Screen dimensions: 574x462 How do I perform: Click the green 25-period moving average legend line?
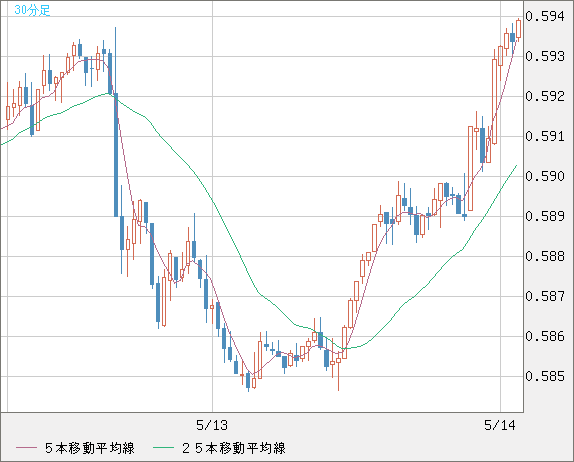coord(163,448)
